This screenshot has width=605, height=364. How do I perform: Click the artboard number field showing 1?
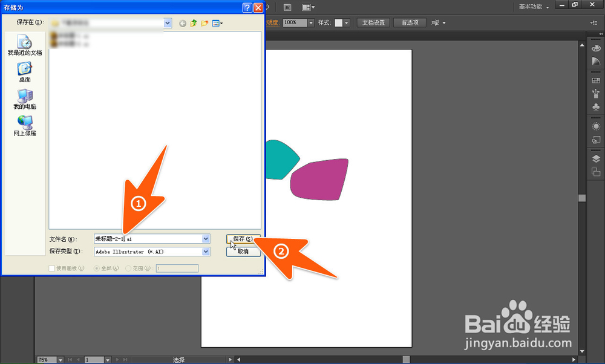click(x=94, y=360)
